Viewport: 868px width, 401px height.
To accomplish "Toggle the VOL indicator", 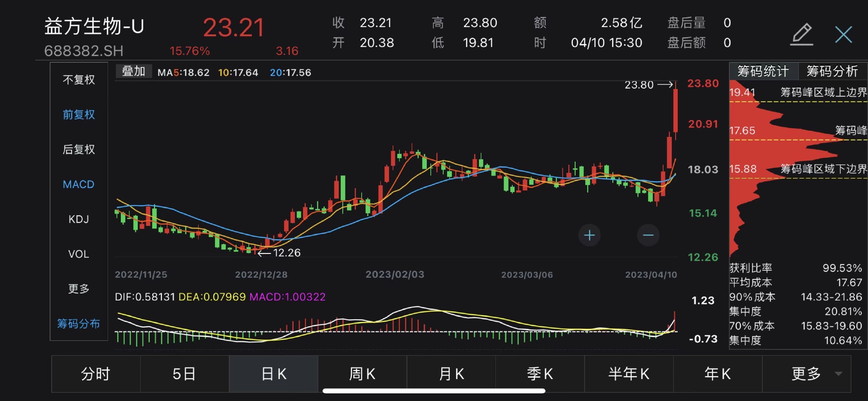I will point(79,254).
